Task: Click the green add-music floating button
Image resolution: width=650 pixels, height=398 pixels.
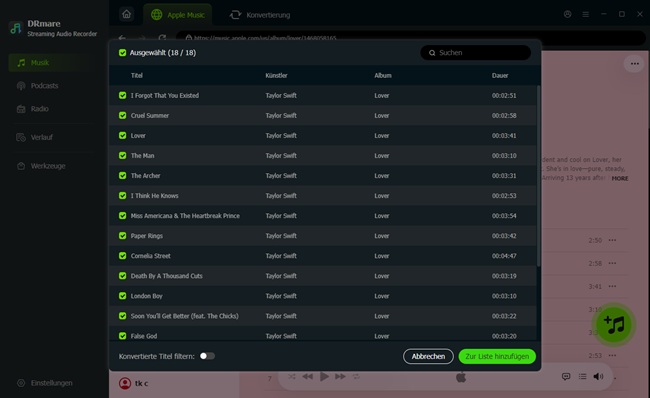Action: (614, 325)
